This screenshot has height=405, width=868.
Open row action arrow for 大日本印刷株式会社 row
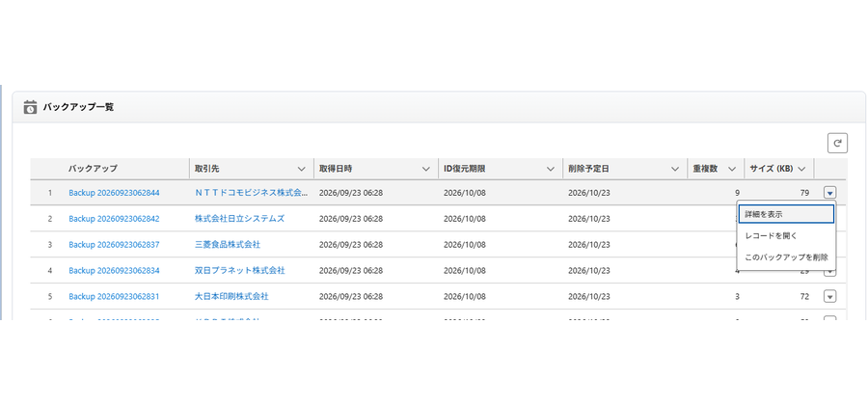tap(829, 296)
